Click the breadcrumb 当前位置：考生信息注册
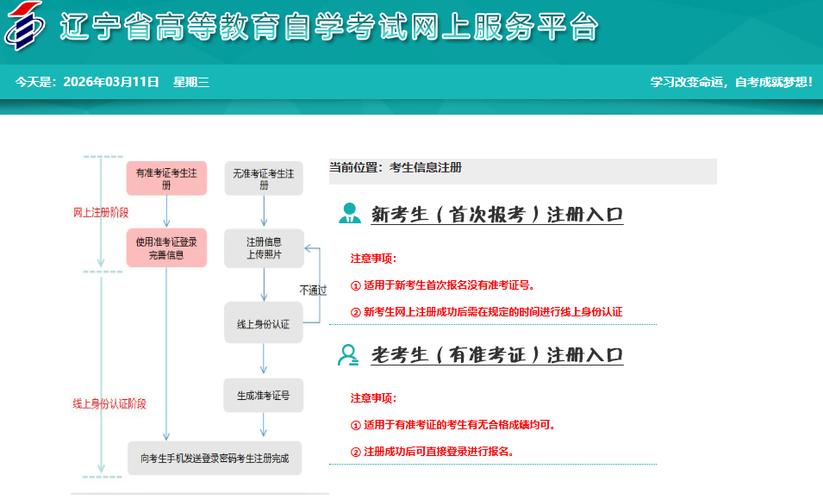 point(395,167)
